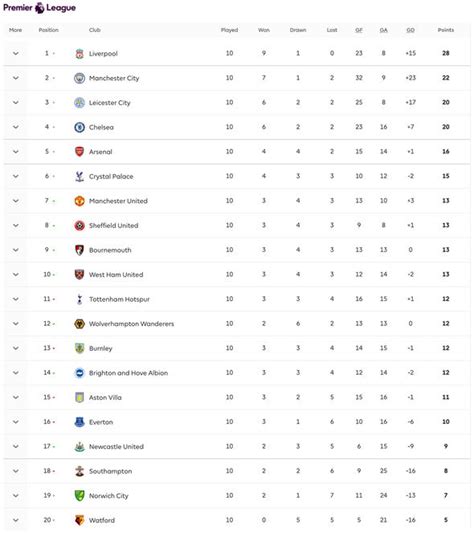Expand the Southampton row chevron

16,471
